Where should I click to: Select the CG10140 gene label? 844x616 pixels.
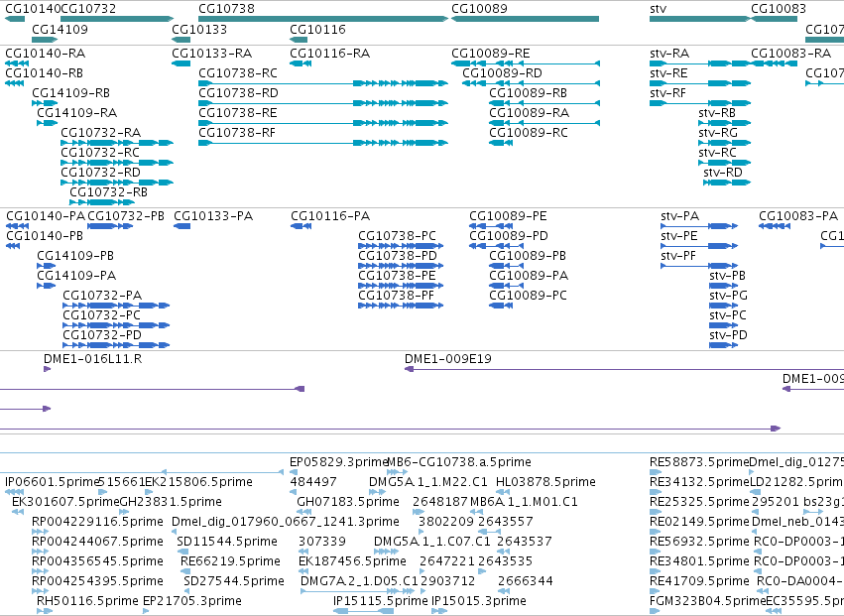tap(33, 9)
